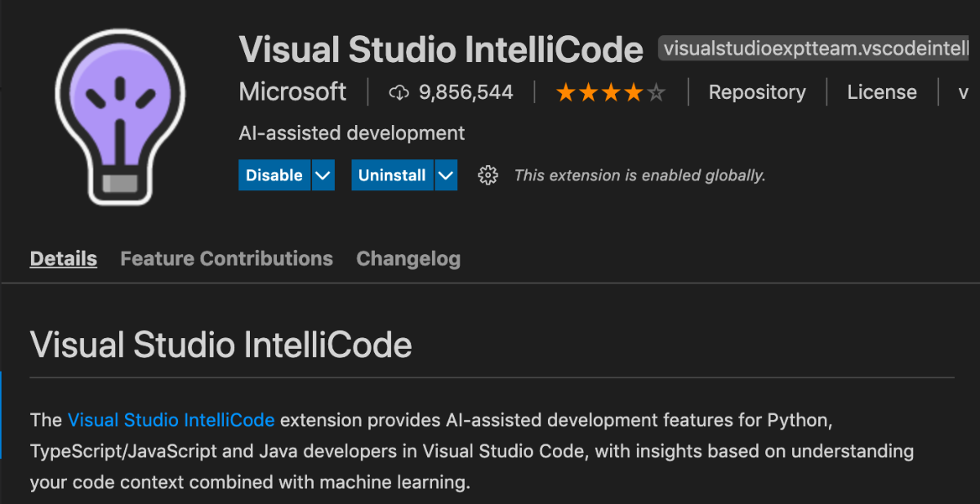The height and width of the screenshot is (504, 980).
Task: Open the Microsoft publisher page
Action: click(x=292, y=91)
